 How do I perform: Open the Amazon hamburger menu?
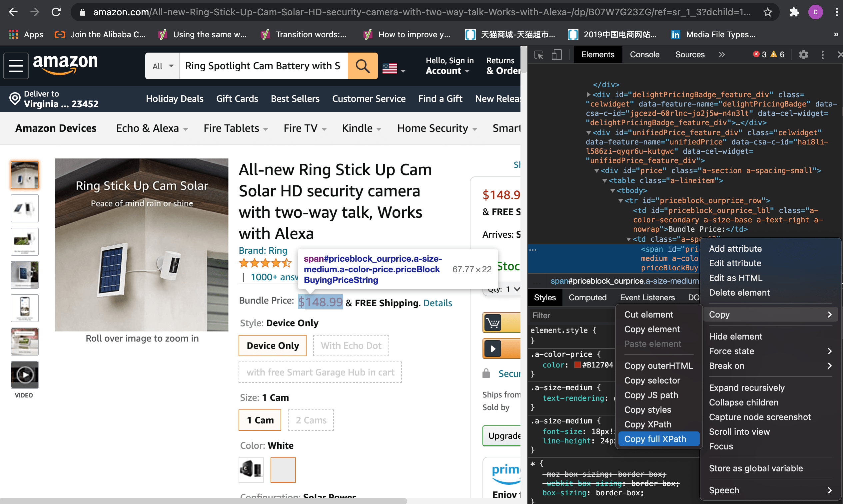point(16,66)
